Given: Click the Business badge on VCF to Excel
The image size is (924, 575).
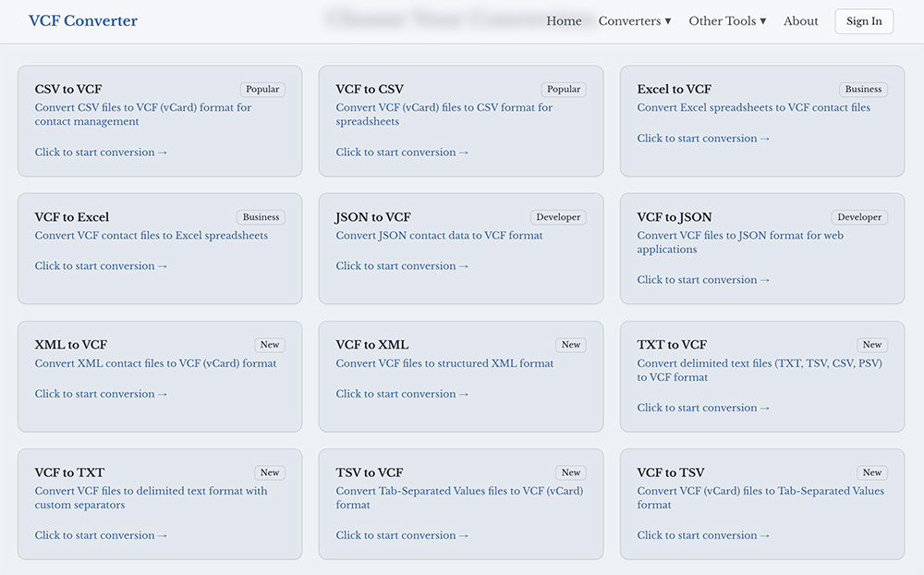Looking at the screenshot, I should pyautogui.click(x=261, y=217).
